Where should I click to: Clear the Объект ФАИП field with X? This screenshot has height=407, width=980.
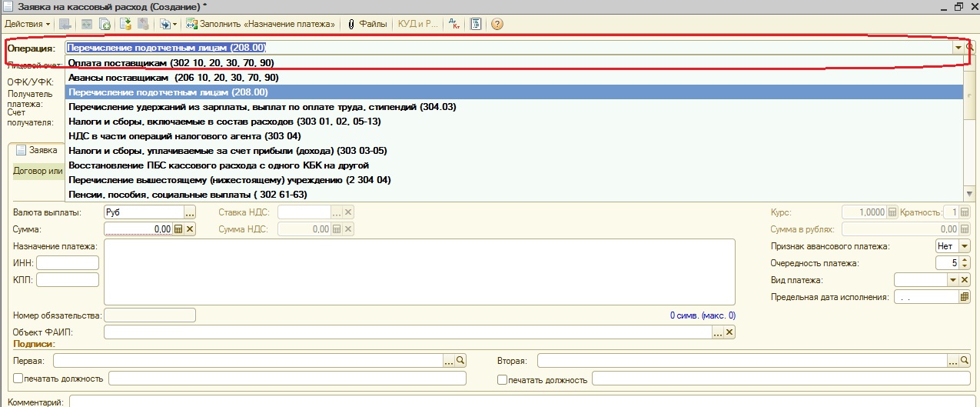pyautogui.click(x=729, y=332)
